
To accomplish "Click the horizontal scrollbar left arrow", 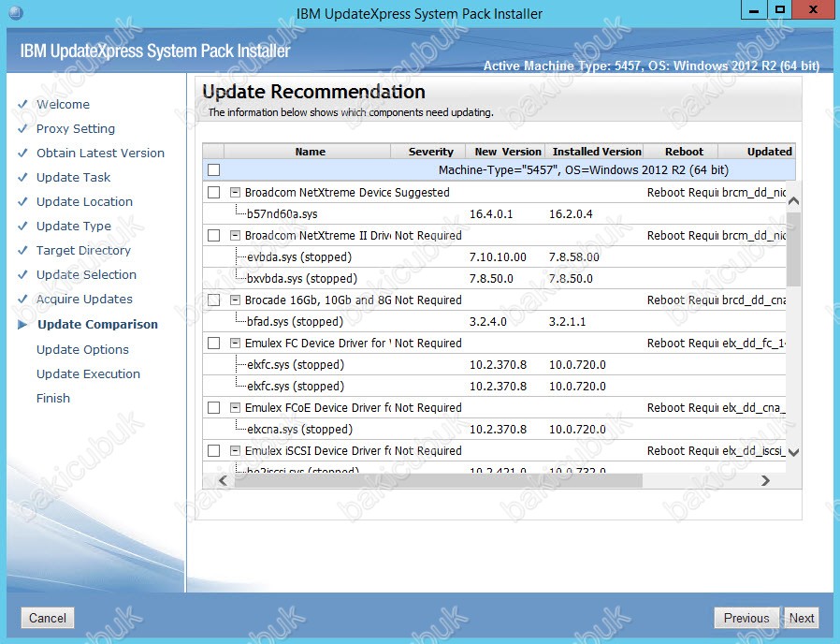I will [x=224, y=480].
